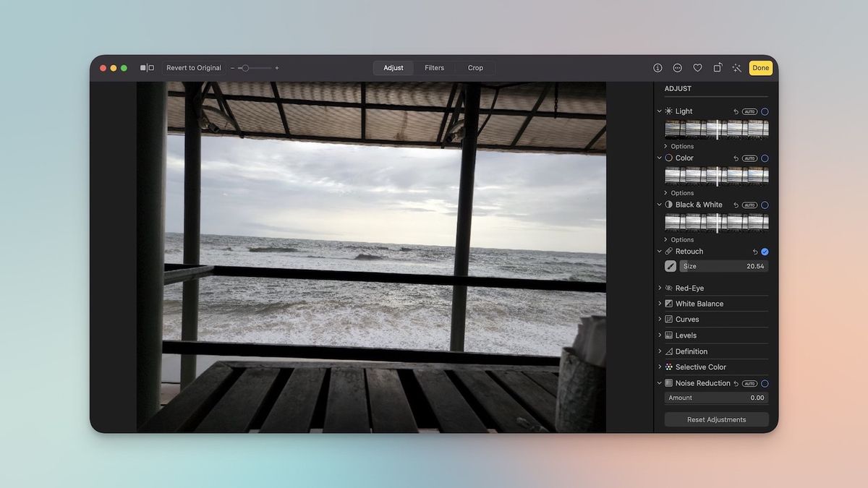Click the Curves panel icon
Viewport: 868px width, 488px height.
pos(668,319)
